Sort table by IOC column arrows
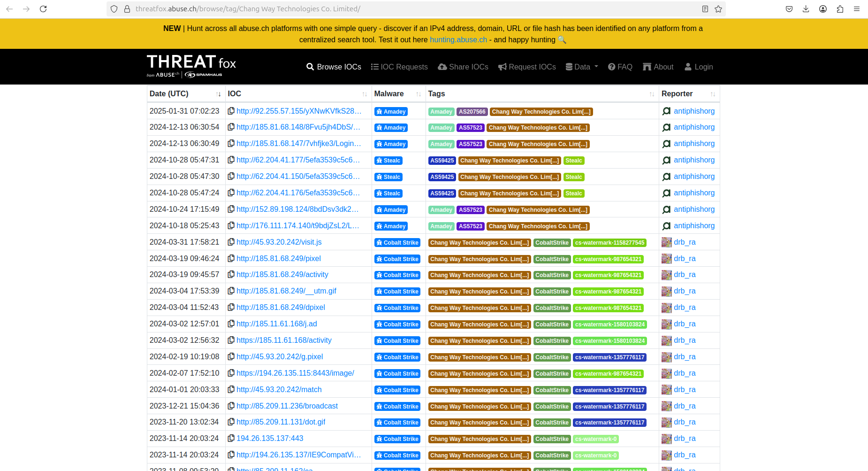The height and width of the screenshot is (471, 868). pos(365,94)
